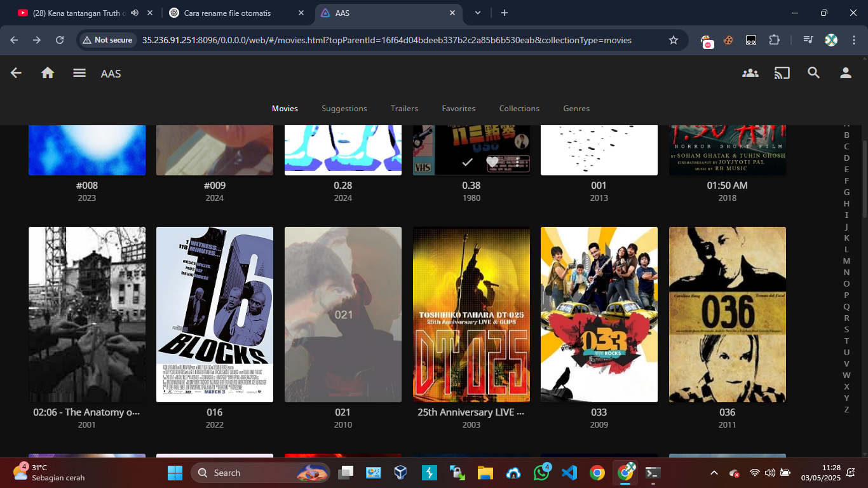The width and height of the screenshot is (868, 488).
Task: Open the DT 025 concert poster
Action: pos(471,315)
